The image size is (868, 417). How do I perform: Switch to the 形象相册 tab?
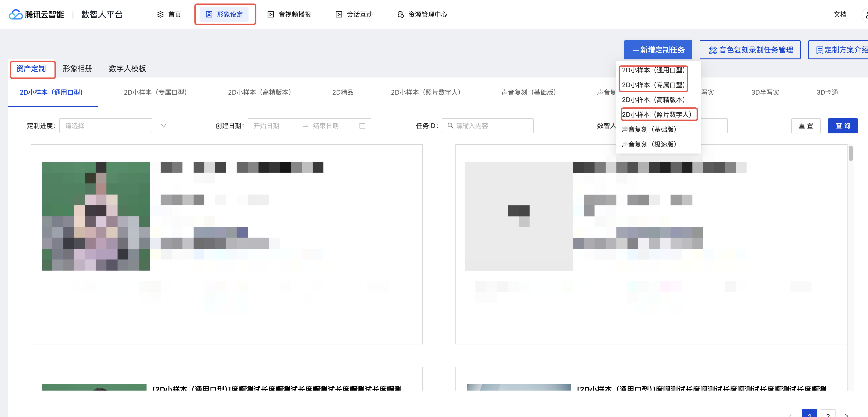point(77,69)
